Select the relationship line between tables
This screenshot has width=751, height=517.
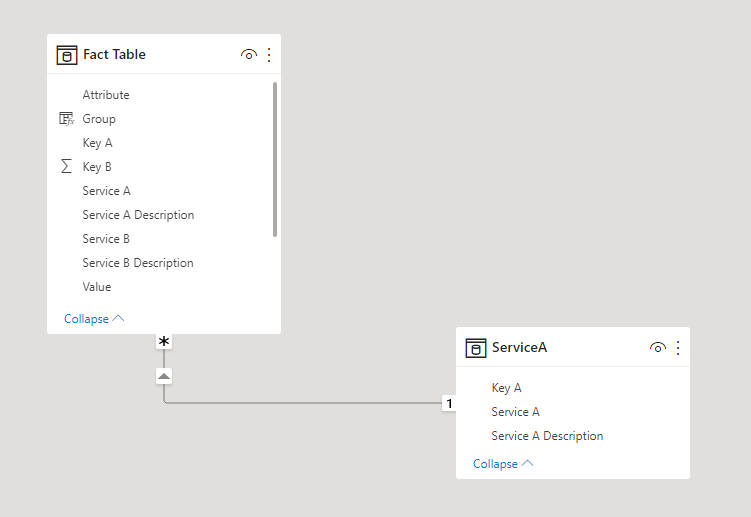tap(303, 403)
